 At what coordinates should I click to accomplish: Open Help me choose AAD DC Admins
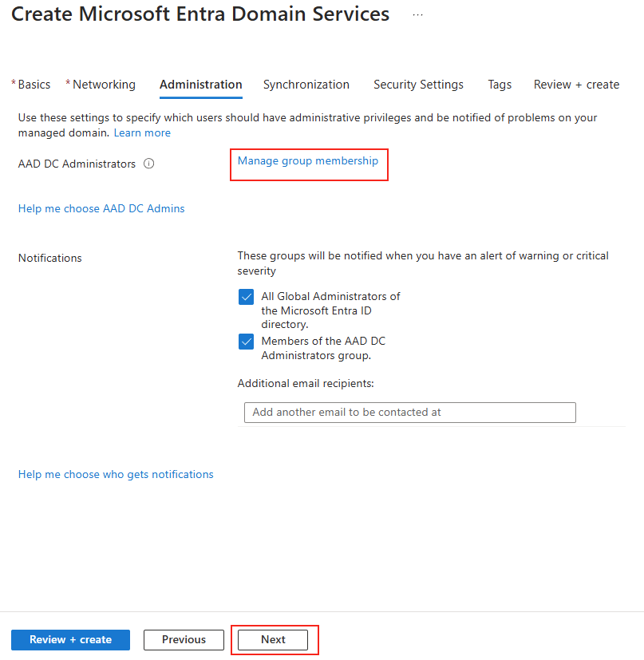(101, 208)
